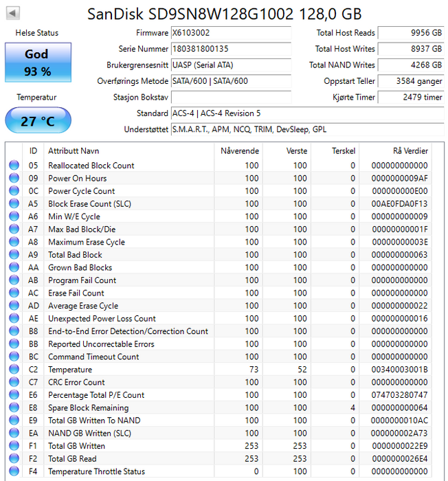The image size is (448, 481).
Task: Select Temperature row current value 73
Action: (254, 370)
